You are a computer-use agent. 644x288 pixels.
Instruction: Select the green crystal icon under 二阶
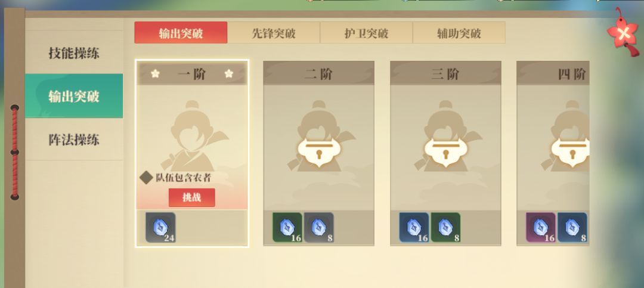[x=287, y=227]
